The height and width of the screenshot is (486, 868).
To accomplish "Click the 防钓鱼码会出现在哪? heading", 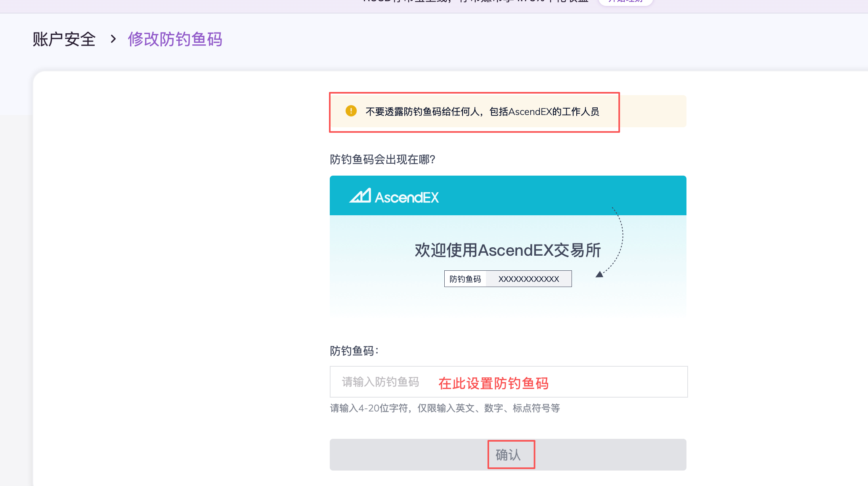I will [x=382, y=159].
